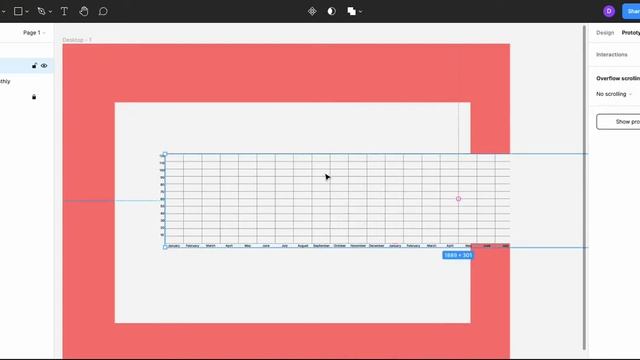Open the No scrolling overflow dropdown

(614, 94)
